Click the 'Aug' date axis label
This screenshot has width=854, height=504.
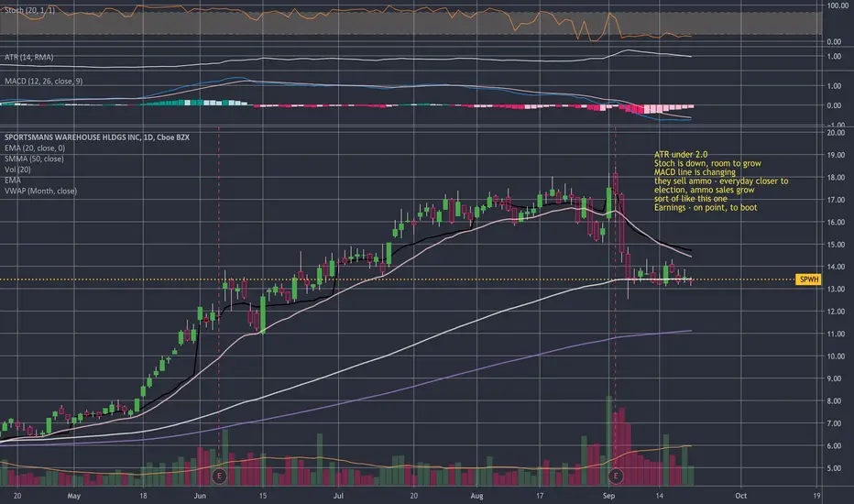[476, 496]
